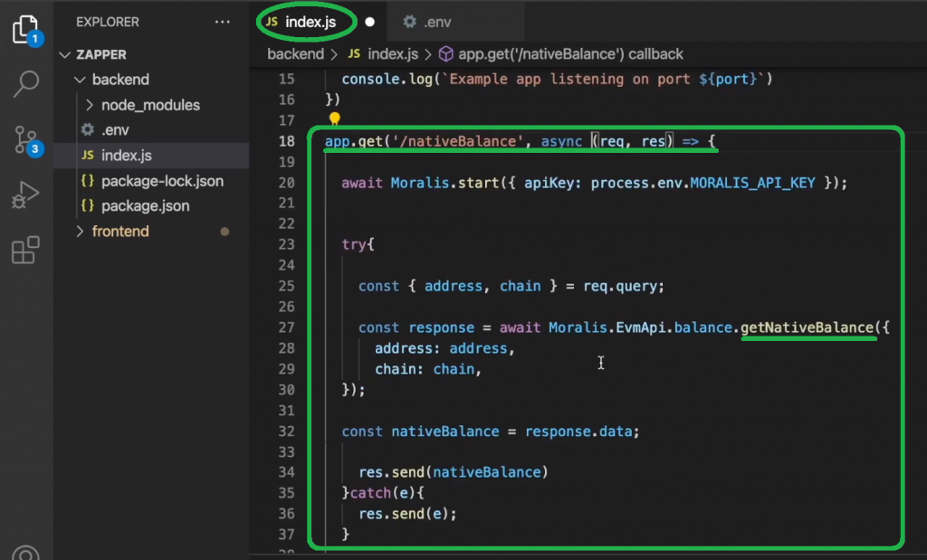Image resolution: width=927 pixels, height=560 pixels.
Task: Click the JS icon in breadcrumb path
Action: (x=354, y=53)
